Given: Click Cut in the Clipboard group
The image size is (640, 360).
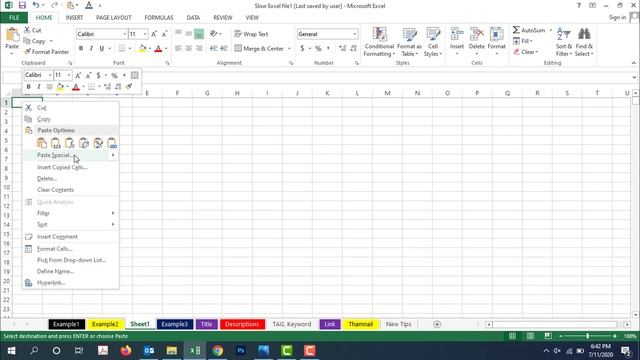Looking at the screenshot, I should tap(32, 30).
